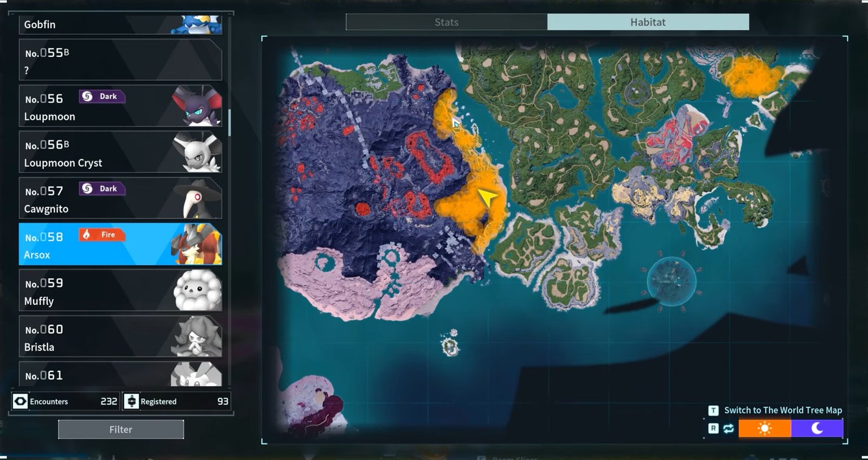Click the Loupmoon portrait icon
The image size is (868, 460).
[x=197, y=106]
